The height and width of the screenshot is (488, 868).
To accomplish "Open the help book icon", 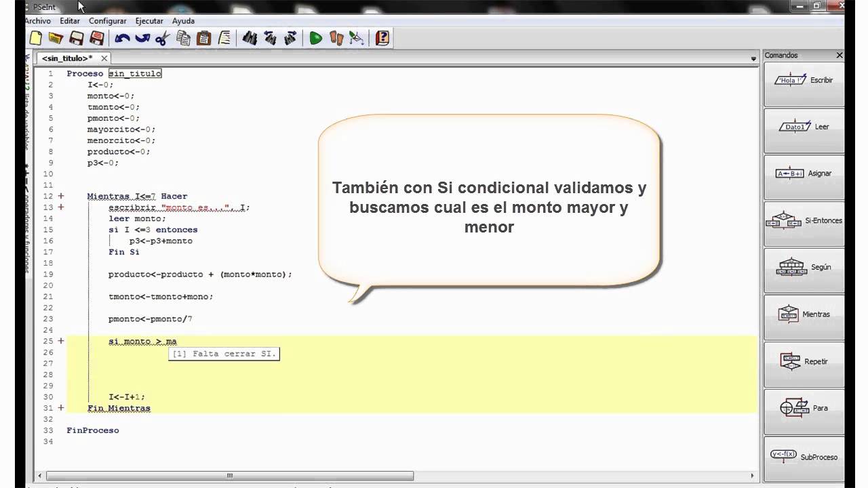I will coord(382,38).
